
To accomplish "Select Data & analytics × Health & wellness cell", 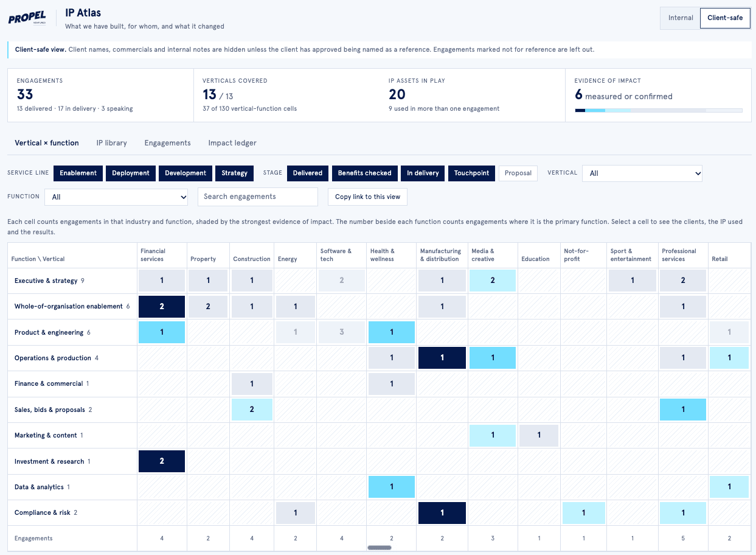I will 392,487.
